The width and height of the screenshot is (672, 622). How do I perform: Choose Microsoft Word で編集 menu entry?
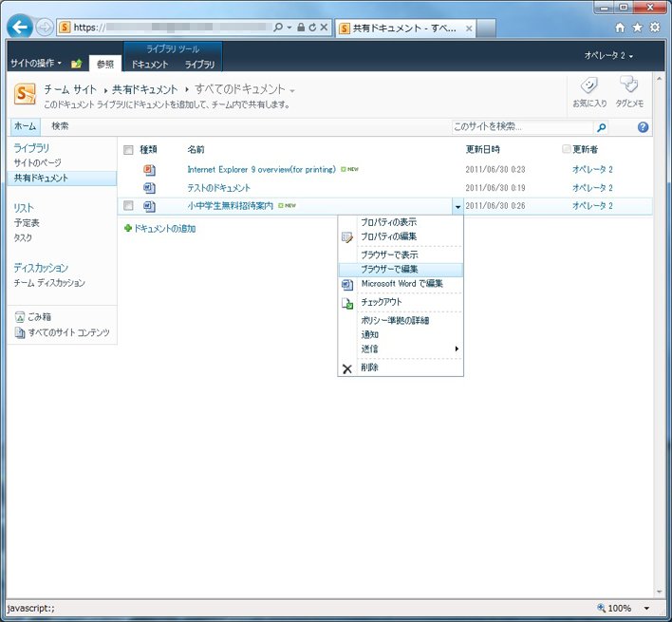401,284
